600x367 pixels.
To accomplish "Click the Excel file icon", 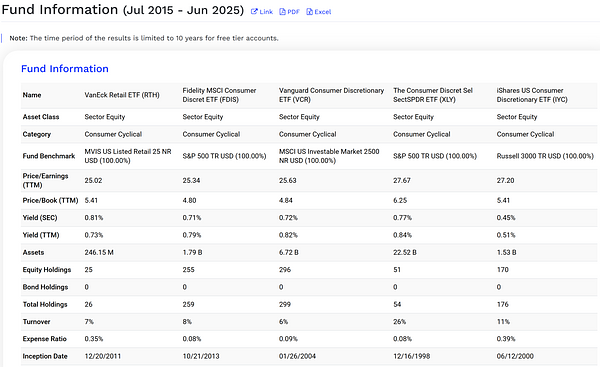I will 309,12.
